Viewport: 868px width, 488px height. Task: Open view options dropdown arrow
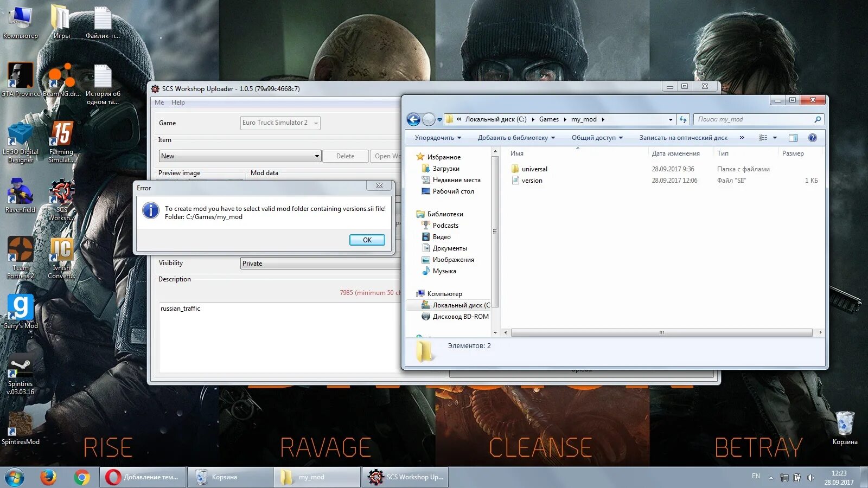(x=775, y=138)
